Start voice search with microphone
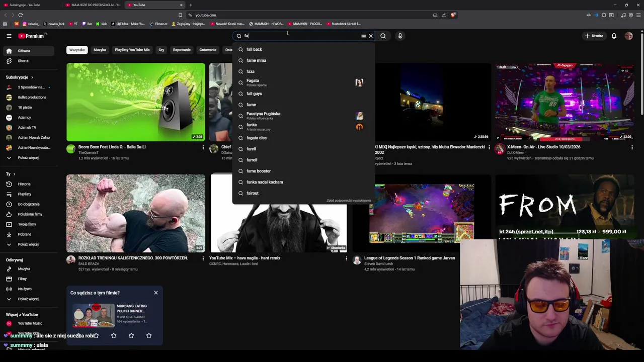The width and height of the screenshot is (644, 362). point(400,36)
